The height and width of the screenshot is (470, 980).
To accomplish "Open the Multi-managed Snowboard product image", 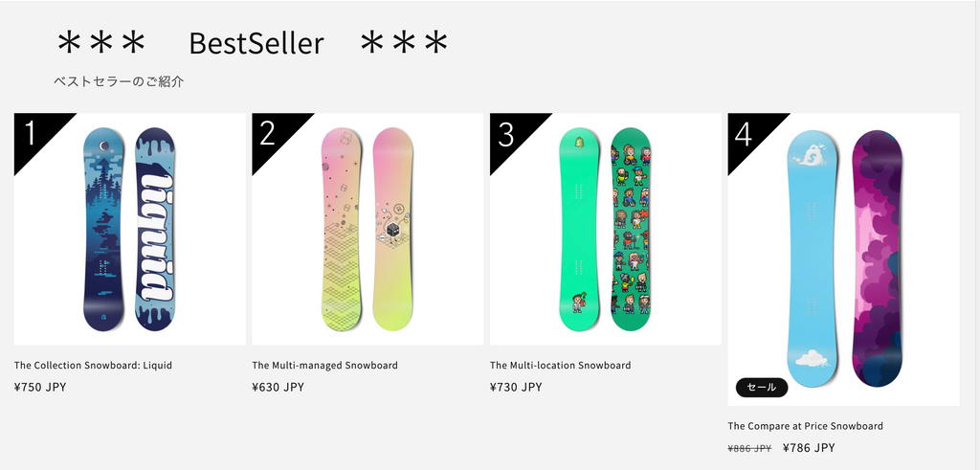I will (x=367, y=229).
